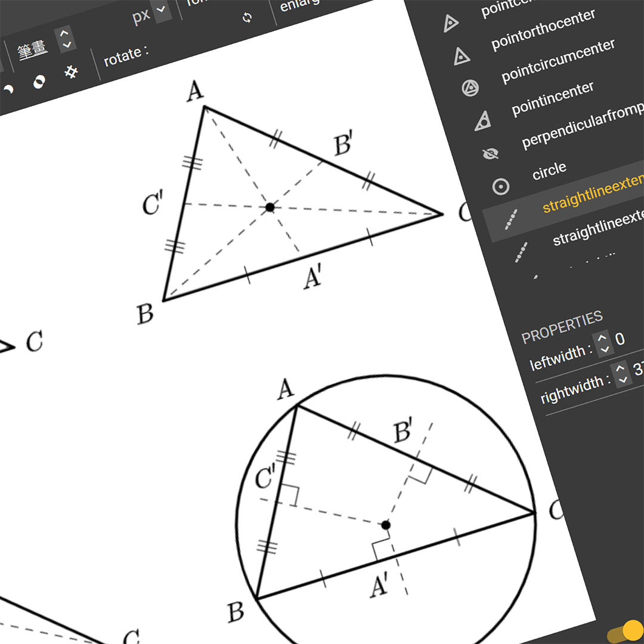This screenshot has height=644, width=644.
Task: Click the triangle icon beside the pointorthocenter row
Action: click(461, 56)
